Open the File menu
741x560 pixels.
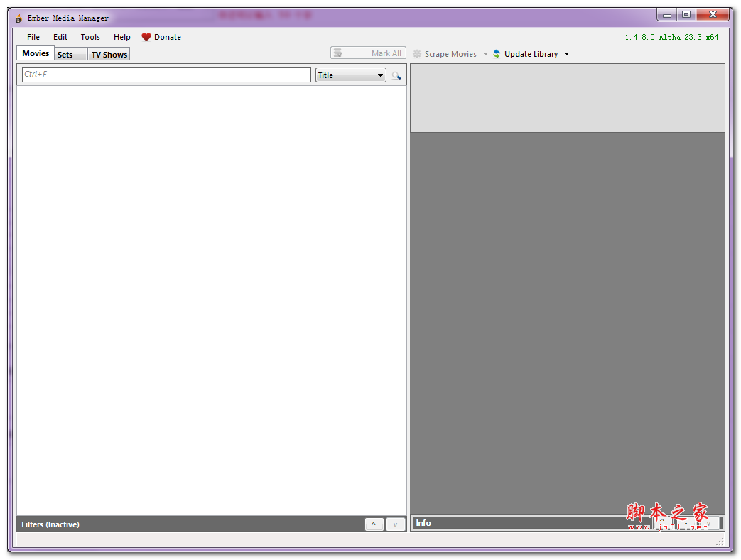click(33, 37)
